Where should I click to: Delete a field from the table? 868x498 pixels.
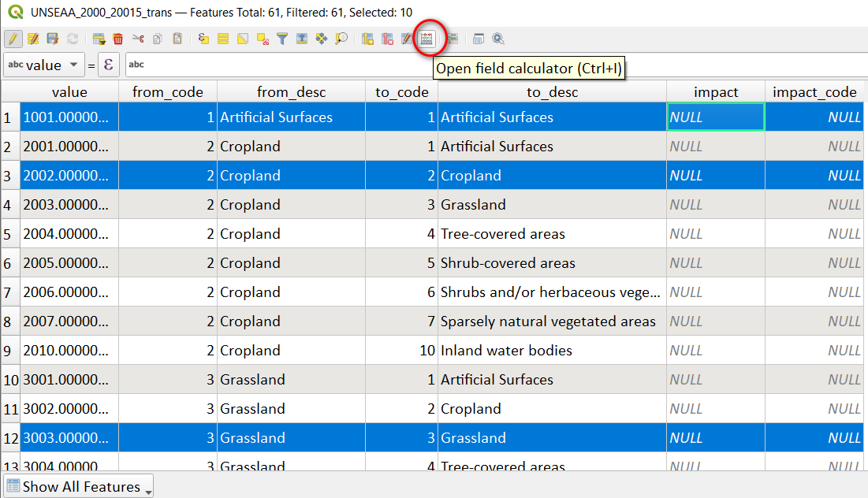point(388,39)
